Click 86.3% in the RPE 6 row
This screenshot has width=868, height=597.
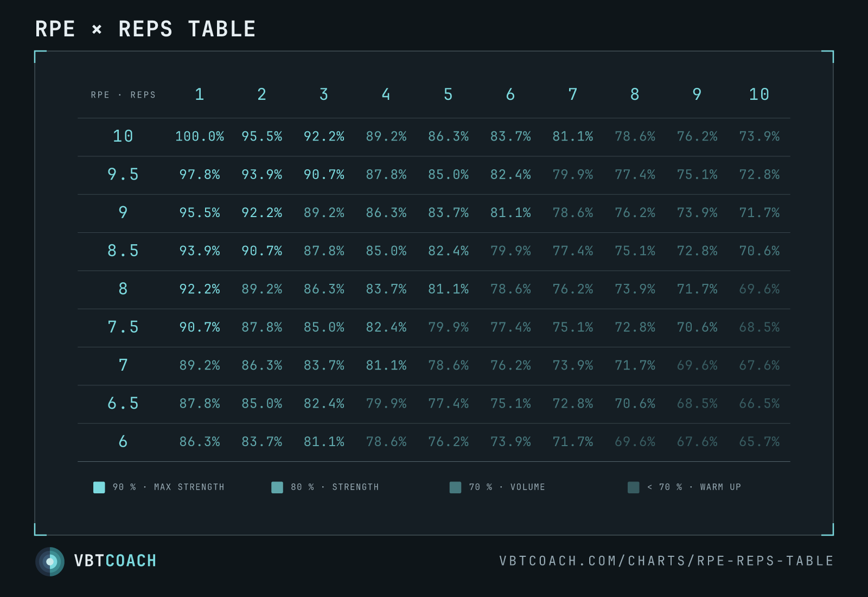(x=200, y=441)
